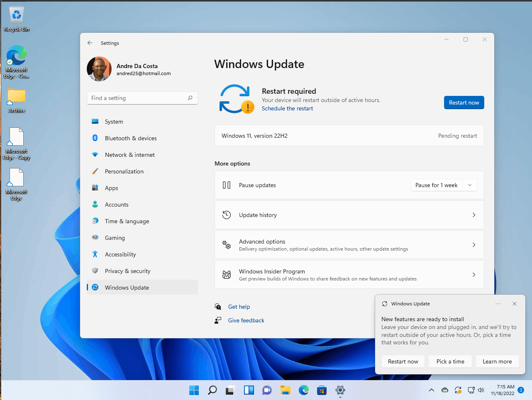
Task: Click the Windows Update tray icon
Action: tap(458, 390)
